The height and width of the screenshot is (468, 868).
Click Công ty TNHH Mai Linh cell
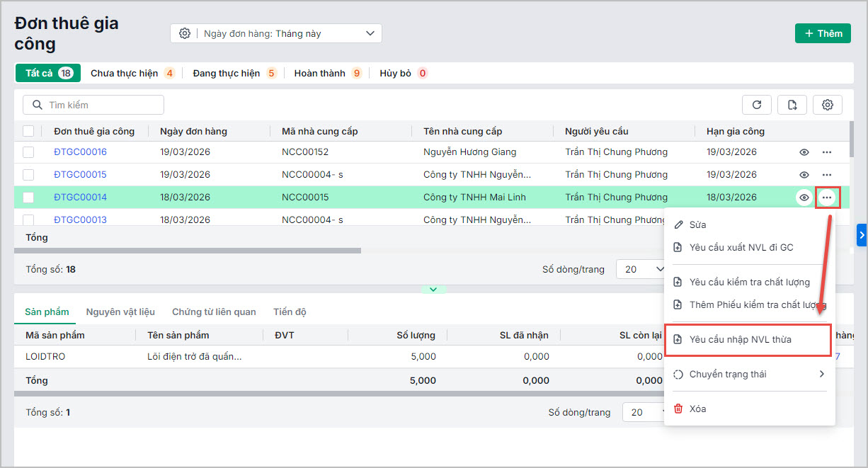474,198
